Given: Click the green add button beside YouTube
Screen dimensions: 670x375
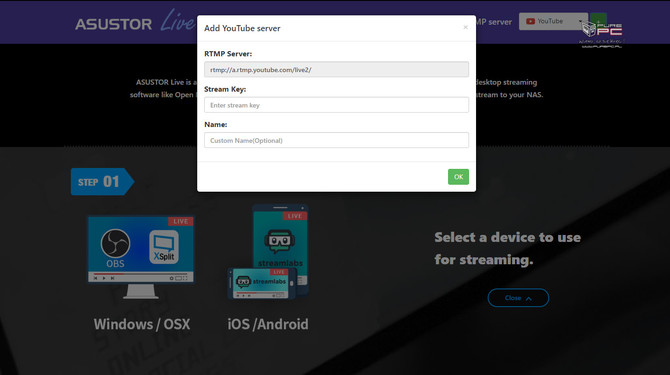Looking at the screenshot, I should pos(598,21).
